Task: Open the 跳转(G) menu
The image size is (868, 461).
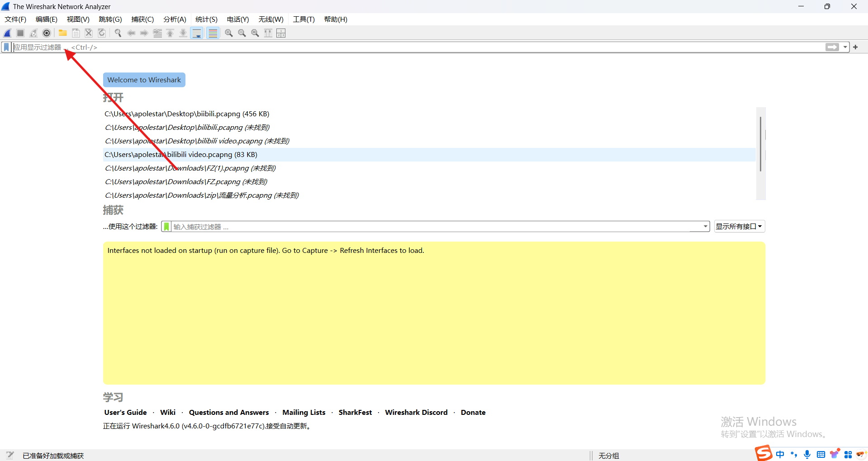Action: point(110,19)
